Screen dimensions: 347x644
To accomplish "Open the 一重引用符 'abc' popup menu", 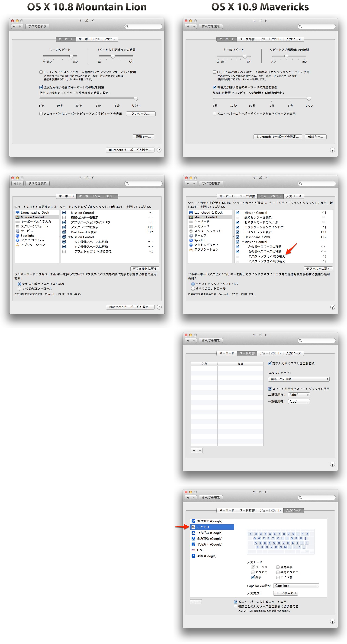I will click(x=299, y=401).
